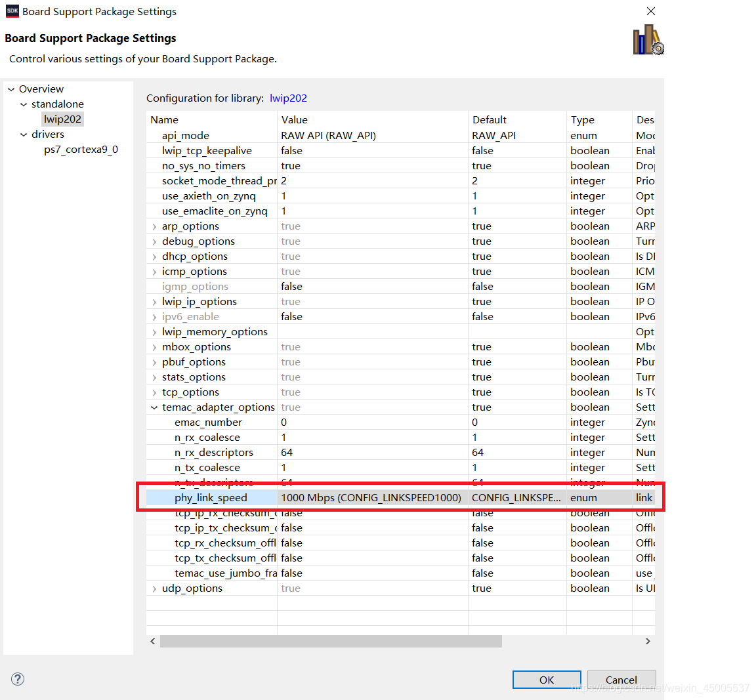Click temac_use_jumbo_frames value false
756x700 pixels.
(372, 573)
